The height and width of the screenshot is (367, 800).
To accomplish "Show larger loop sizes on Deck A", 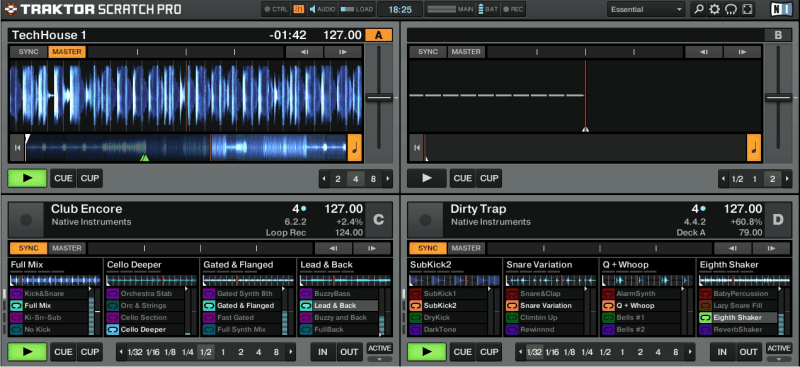I will [388, 179].
